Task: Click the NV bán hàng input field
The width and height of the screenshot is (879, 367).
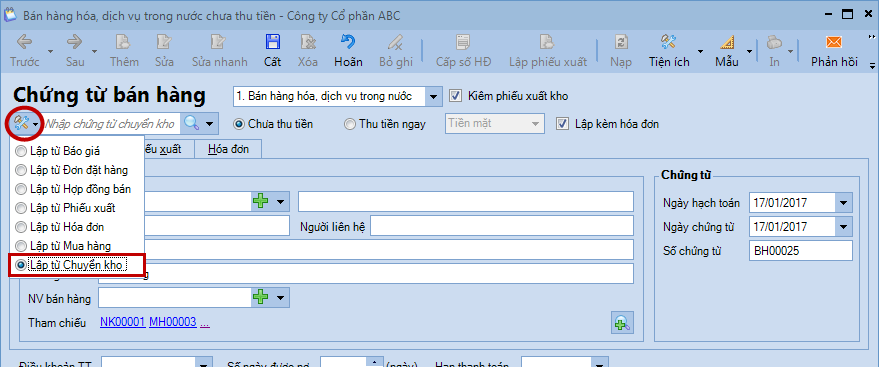Action: [175, 297]
